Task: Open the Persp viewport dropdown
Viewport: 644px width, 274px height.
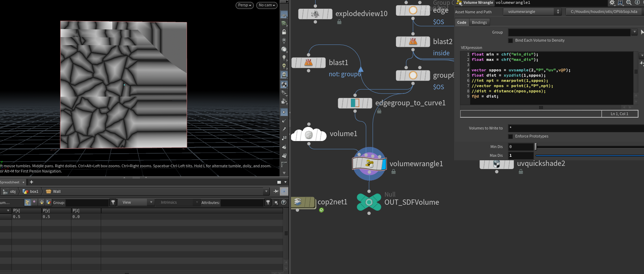Action: 245,5
